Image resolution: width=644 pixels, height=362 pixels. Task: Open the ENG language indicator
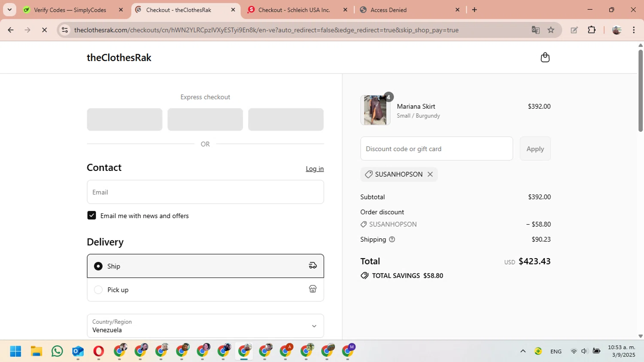click(x=556, y=351)
